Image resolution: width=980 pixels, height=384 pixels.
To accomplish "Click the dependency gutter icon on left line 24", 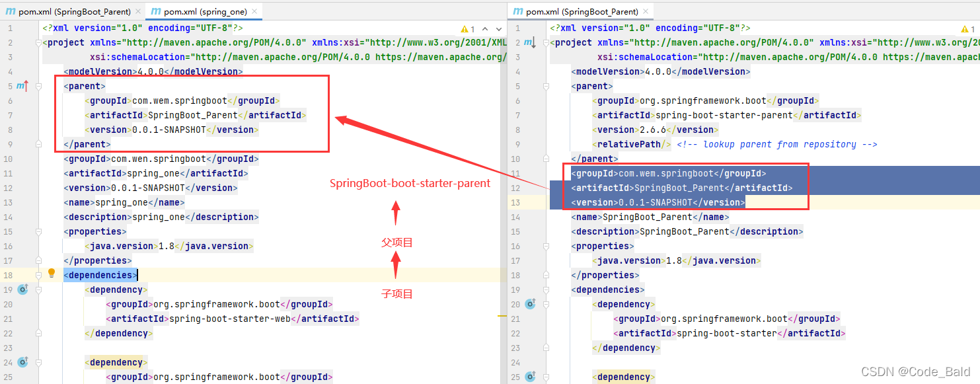I will click(22, 362).
